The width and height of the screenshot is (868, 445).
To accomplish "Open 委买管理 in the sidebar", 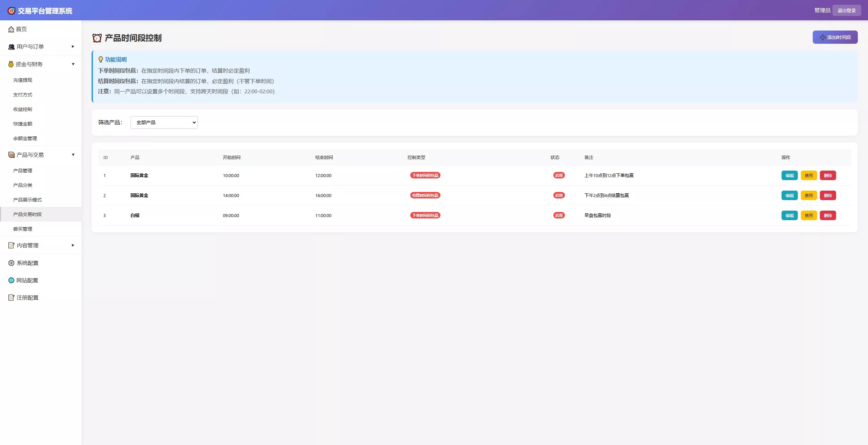I will pyautogui.click(x=23, y=229).
